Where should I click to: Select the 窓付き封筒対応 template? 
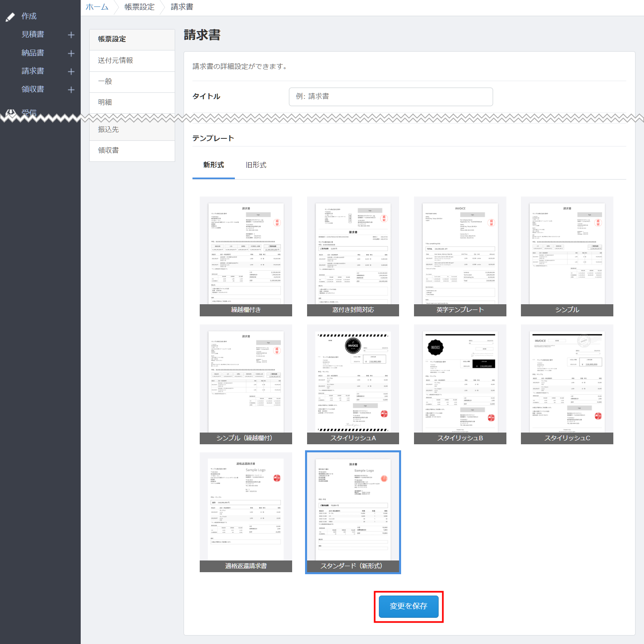pyautogui.click(x=353, y=256)
